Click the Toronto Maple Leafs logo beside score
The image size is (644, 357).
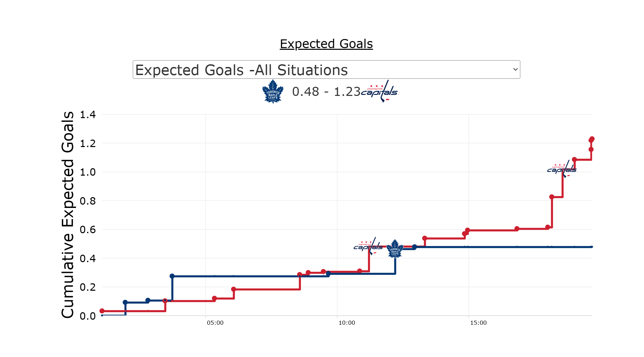coord(273,91)
